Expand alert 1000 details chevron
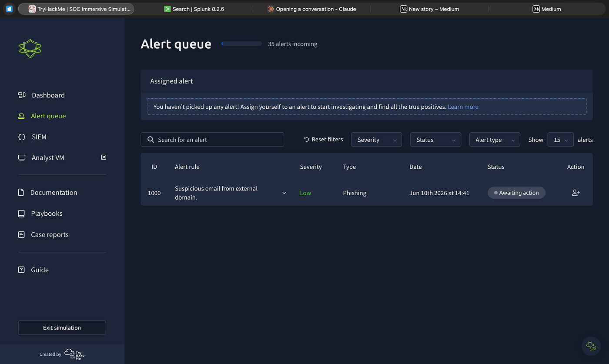Image resolution: width=609 pixels, height=364 pixels. 284,193
